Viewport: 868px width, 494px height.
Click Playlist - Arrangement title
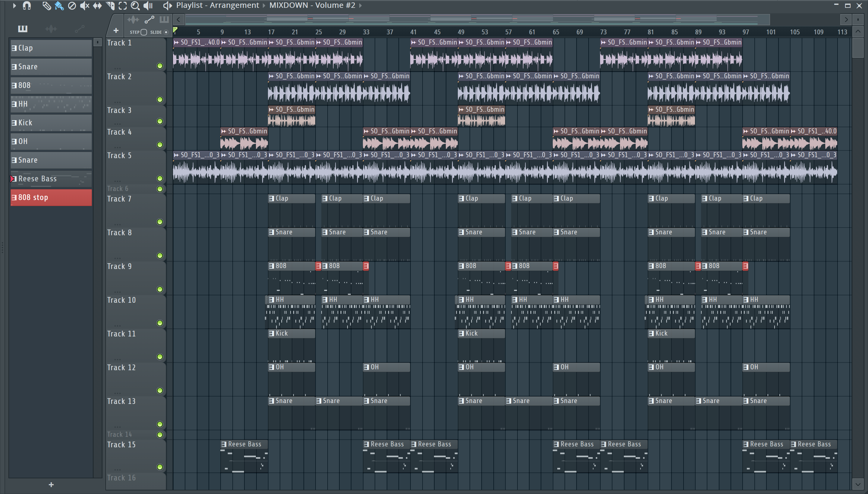[x=218, y=5]
